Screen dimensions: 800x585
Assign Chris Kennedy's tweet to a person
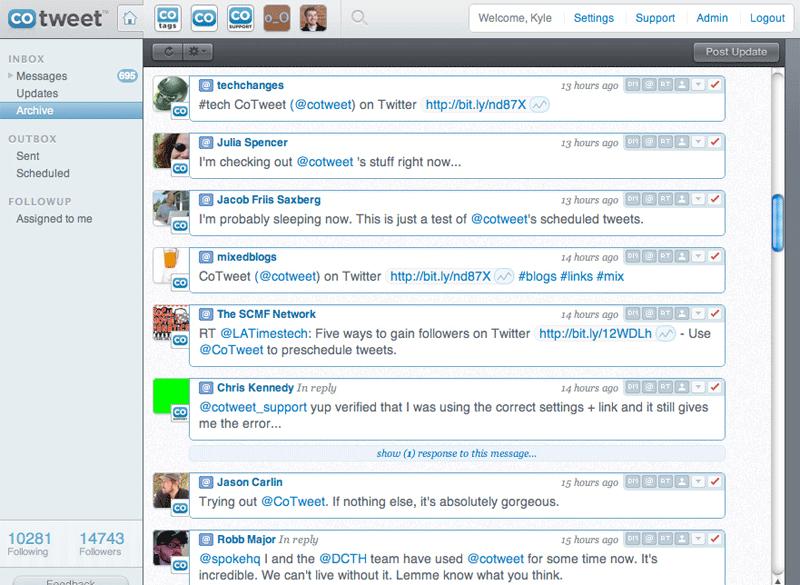click(682, 387)
